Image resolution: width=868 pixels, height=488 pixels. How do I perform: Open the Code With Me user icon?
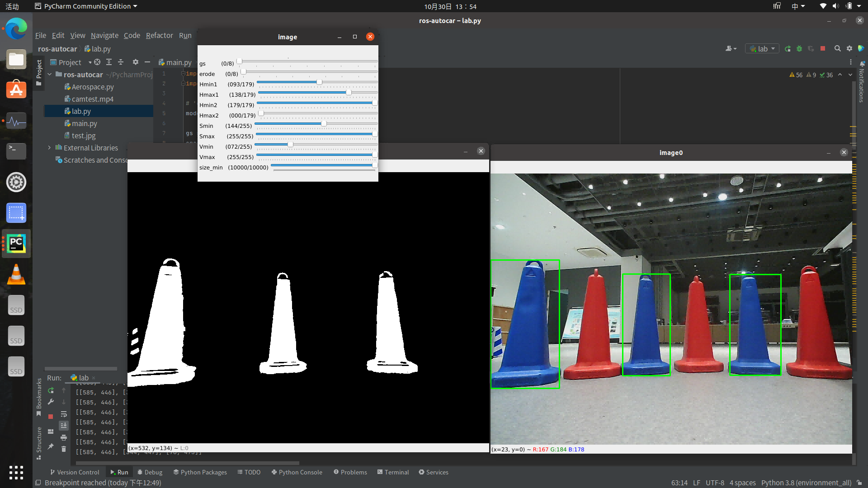click(731, 49)
